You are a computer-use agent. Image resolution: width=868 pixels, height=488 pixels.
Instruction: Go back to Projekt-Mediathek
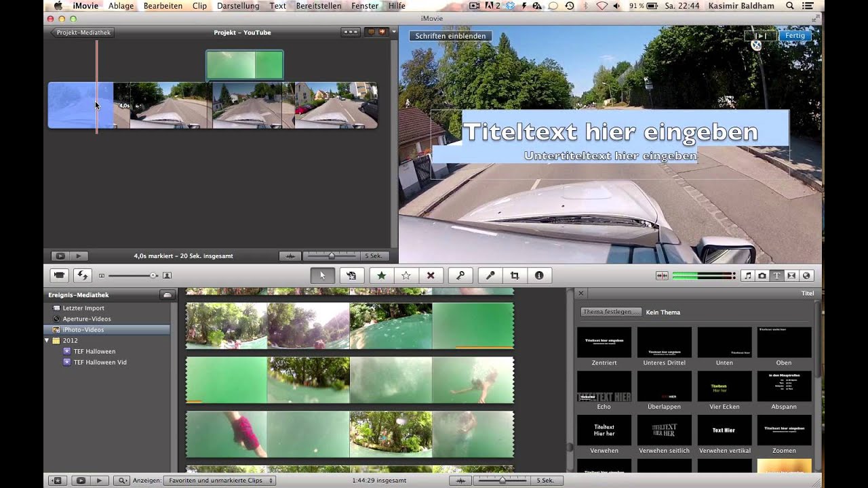pos(82,33)
